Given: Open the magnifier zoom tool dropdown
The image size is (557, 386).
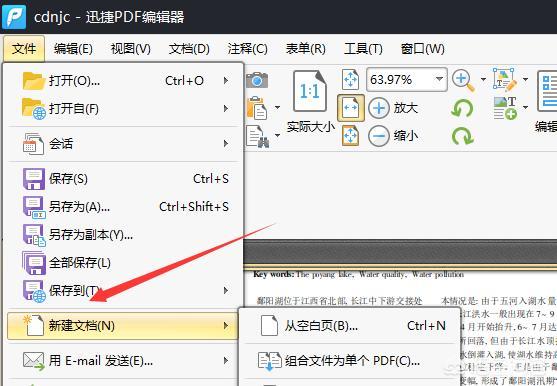Looking at the screenshot, I should (483, 79).
